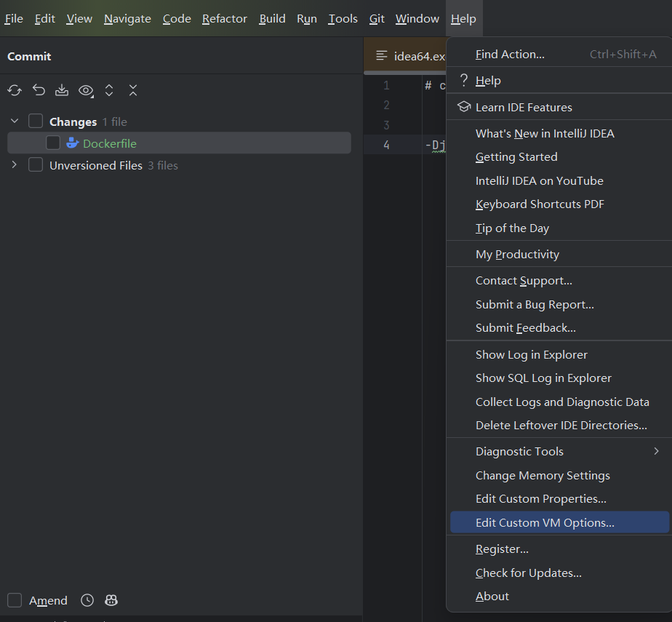Check the Dockerfile checkbox

pyautogui.click(x=53, y=143)
